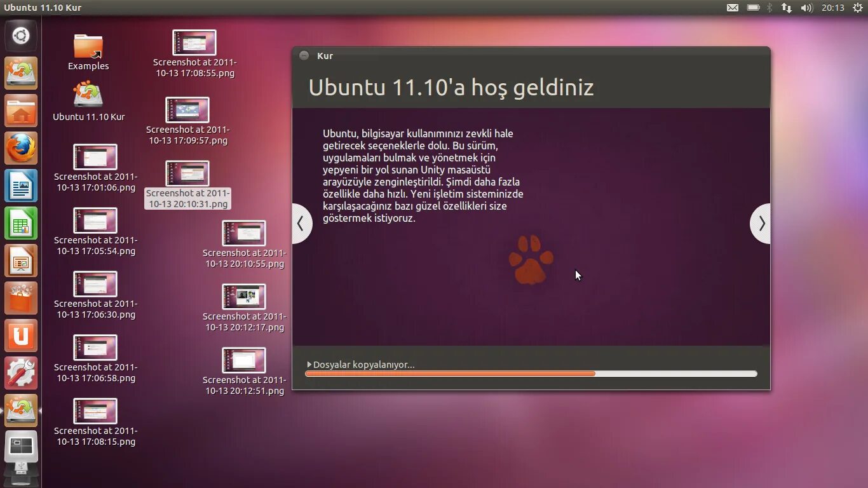This screenshot has width=868, height=488.
Task: Select Screenshot 20:12:17.png thumbnail
Action: coord(244,297)
